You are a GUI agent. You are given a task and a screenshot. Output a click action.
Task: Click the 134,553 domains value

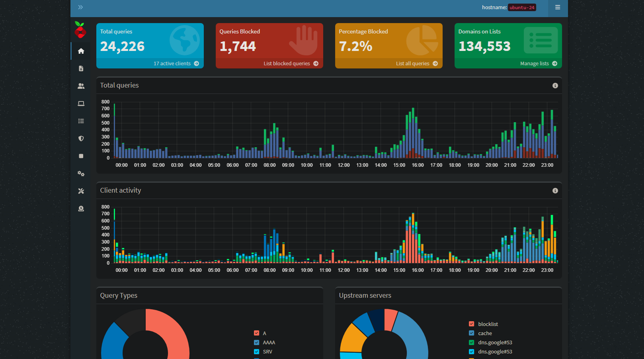click(484, 47)
